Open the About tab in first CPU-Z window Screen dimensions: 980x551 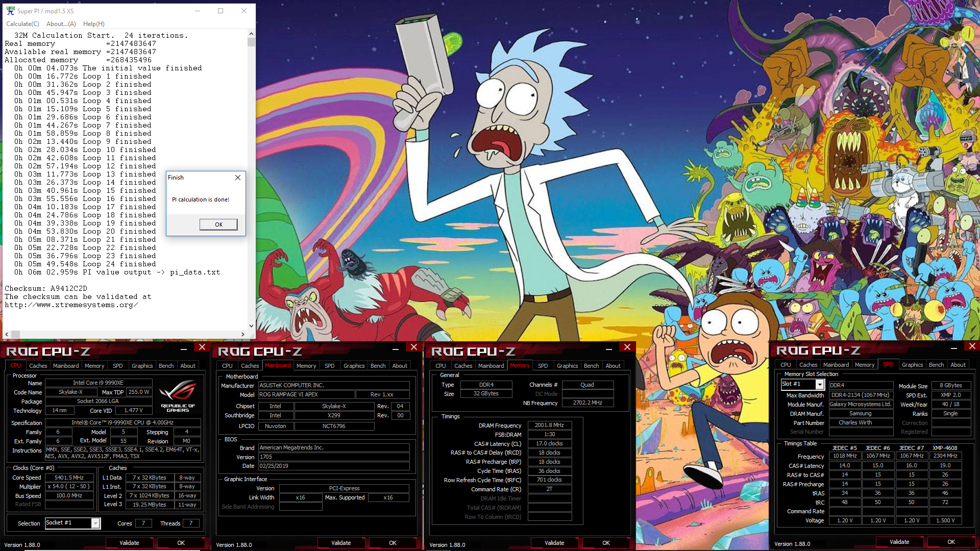pos(188,366)
